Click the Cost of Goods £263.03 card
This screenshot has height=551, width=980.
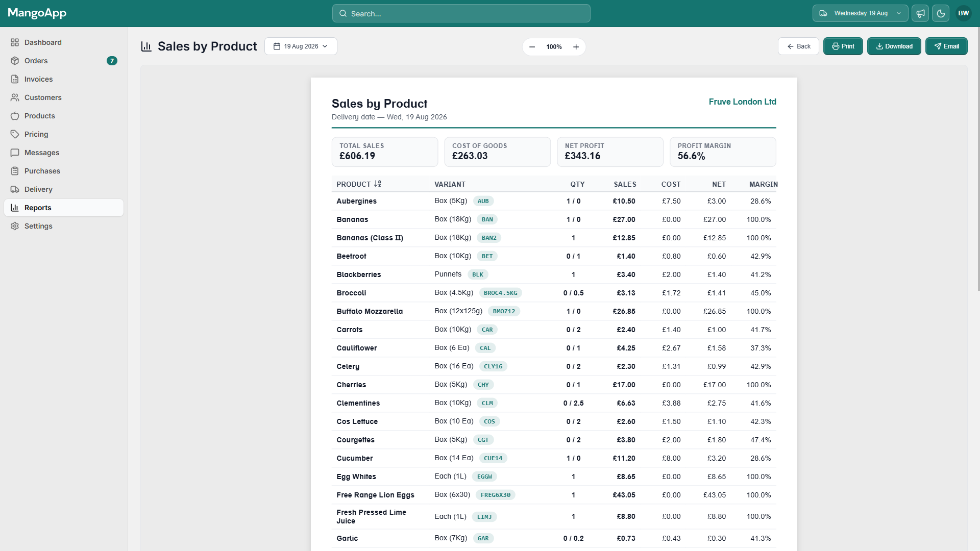[497, 152]
